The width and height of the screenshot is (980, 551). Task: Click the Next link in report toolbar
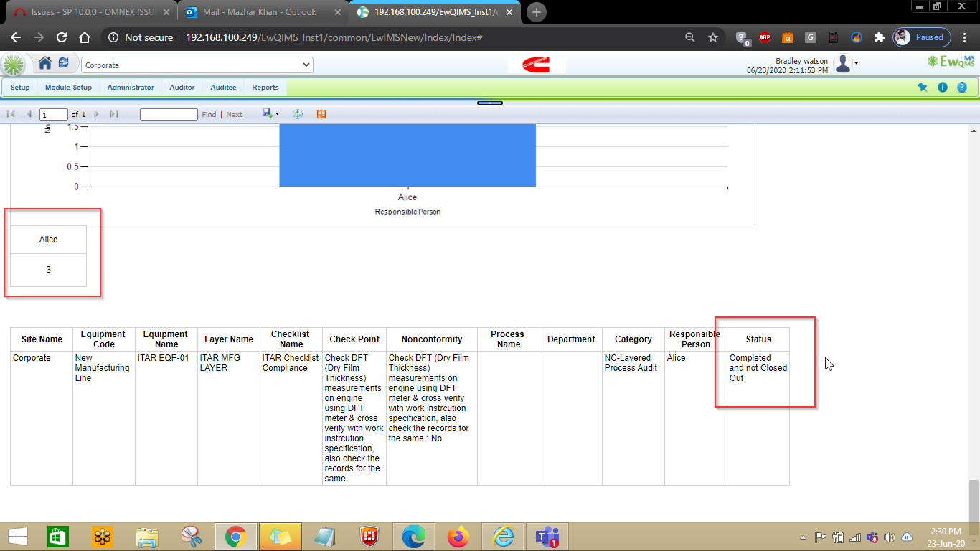235,114
